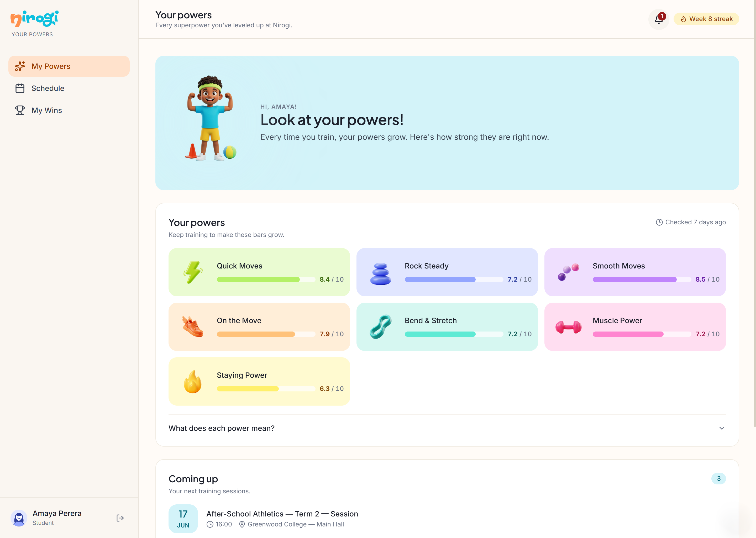Click the On the Move sneaker icon
756x538 pixels.
coord(193,327)
